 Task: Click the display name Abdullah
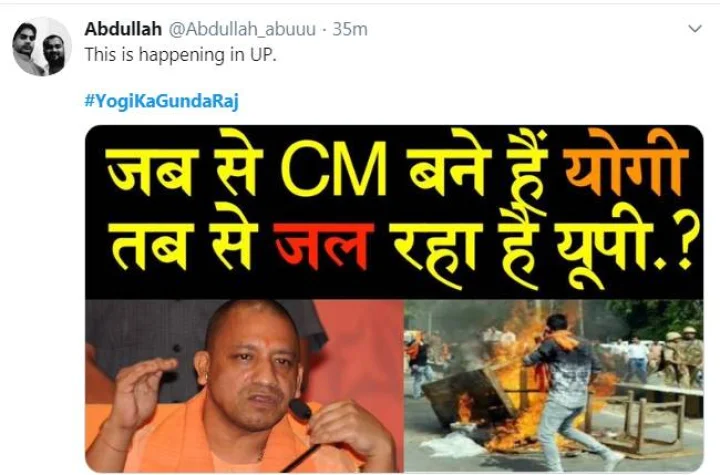[x=123, y=29]
